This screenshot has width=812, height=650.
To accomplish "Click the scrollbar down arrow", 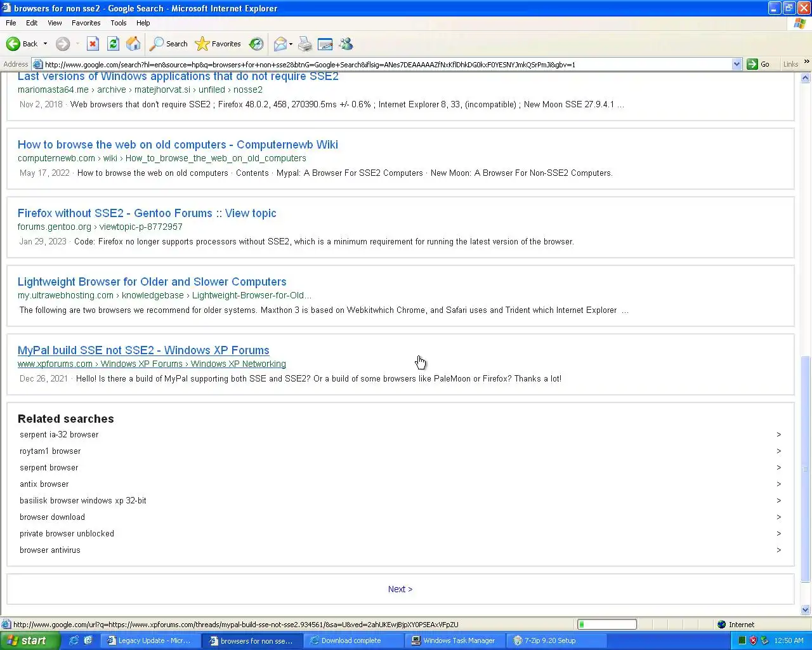I will pos(806,610).
